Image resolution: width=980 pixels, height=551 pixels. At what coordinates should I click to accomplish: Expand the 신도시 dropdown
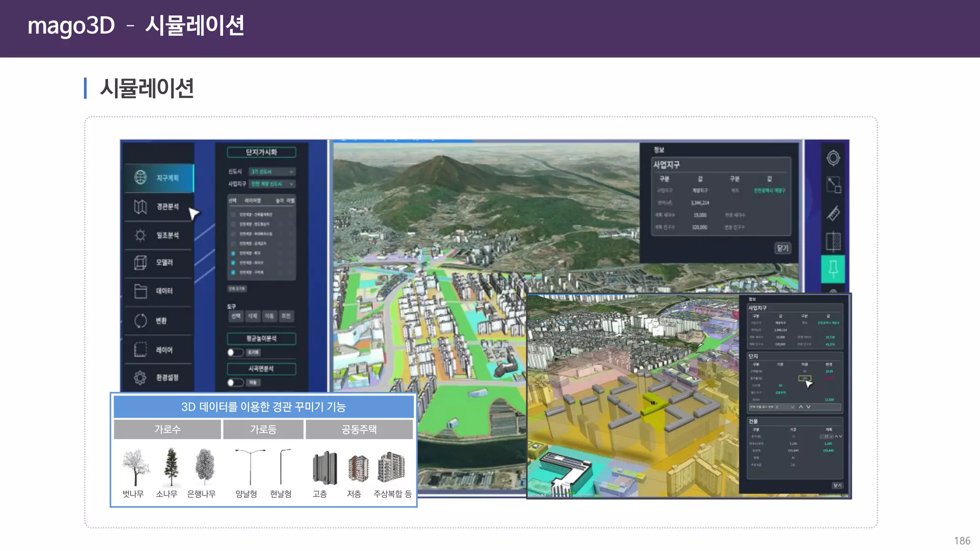pos(272,172)
